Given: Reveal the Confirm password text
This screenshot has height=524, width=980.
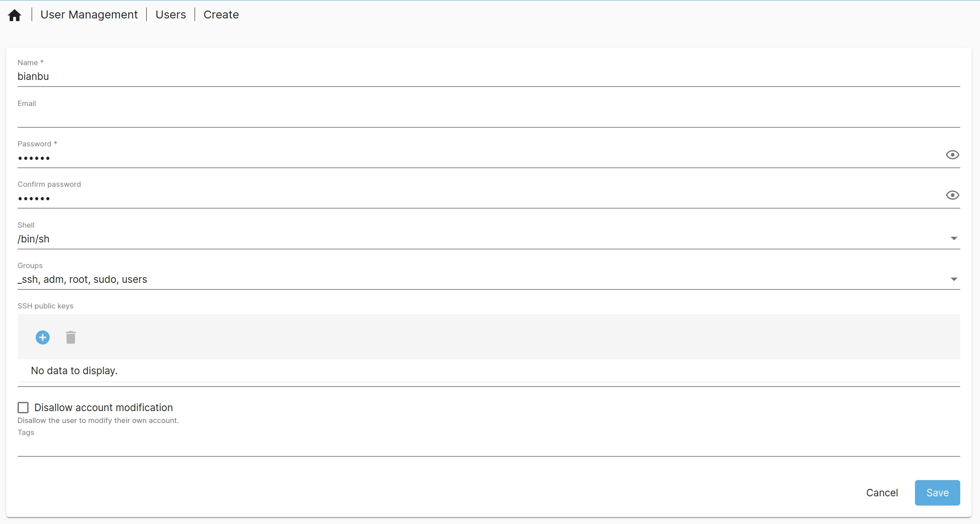Looking at the screenshot, I should (952, 195).
